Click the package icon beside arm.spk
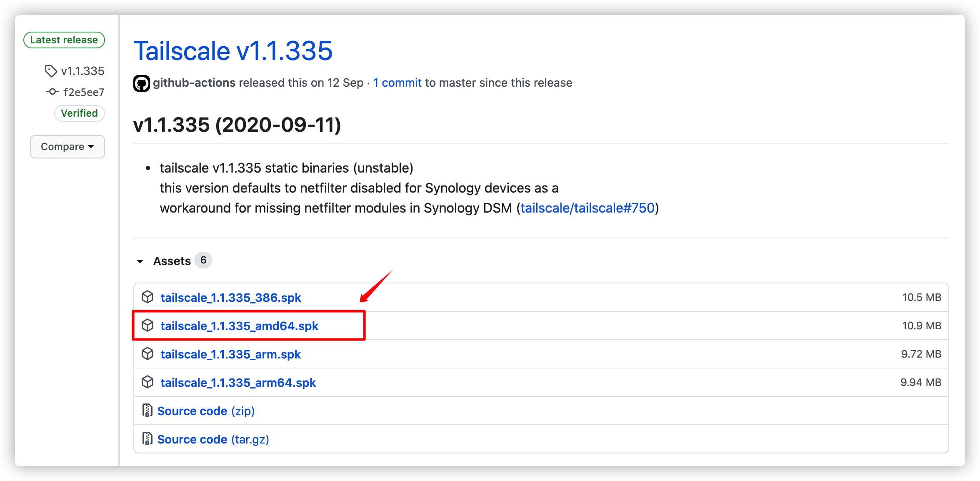The width and height of the screenshot is (980, 481). tap(147, 354)
